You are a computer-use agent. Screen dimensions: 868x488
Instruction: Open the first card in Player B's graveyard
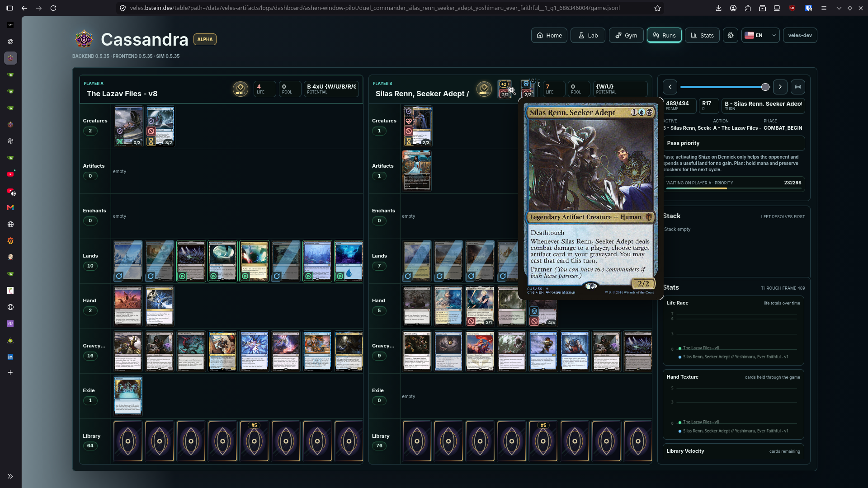(x=417, y=351)
